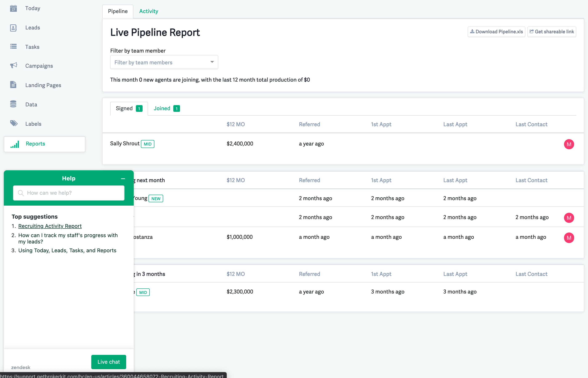Go to Tasks in the sidebar

(x=32, y=47)
